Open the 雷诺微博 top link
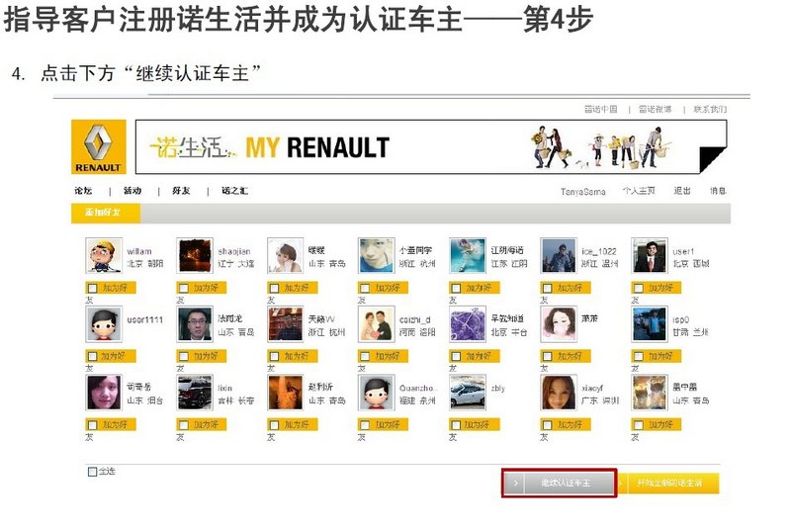 tap(656, 109)
